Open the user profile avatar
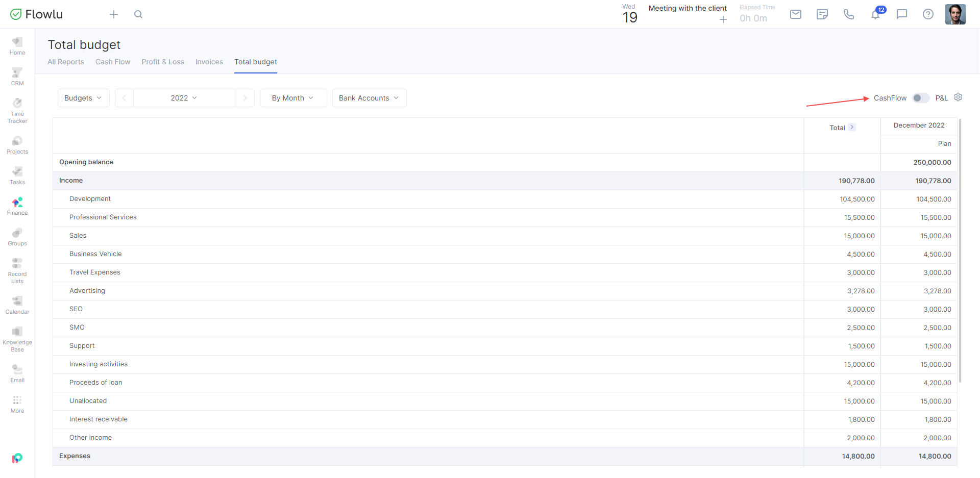The width and height of the screenshot is (980, 478). [955, 14]
